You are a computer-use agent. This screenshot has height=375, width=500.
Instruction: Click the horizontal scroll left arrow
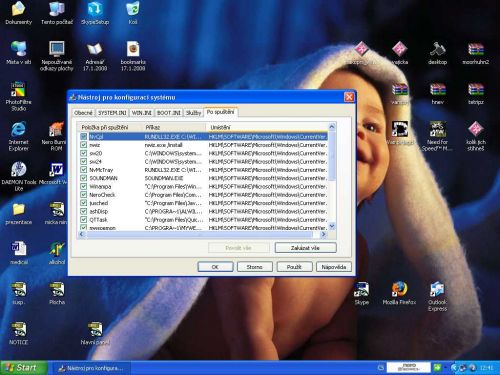tap(82, 234)
